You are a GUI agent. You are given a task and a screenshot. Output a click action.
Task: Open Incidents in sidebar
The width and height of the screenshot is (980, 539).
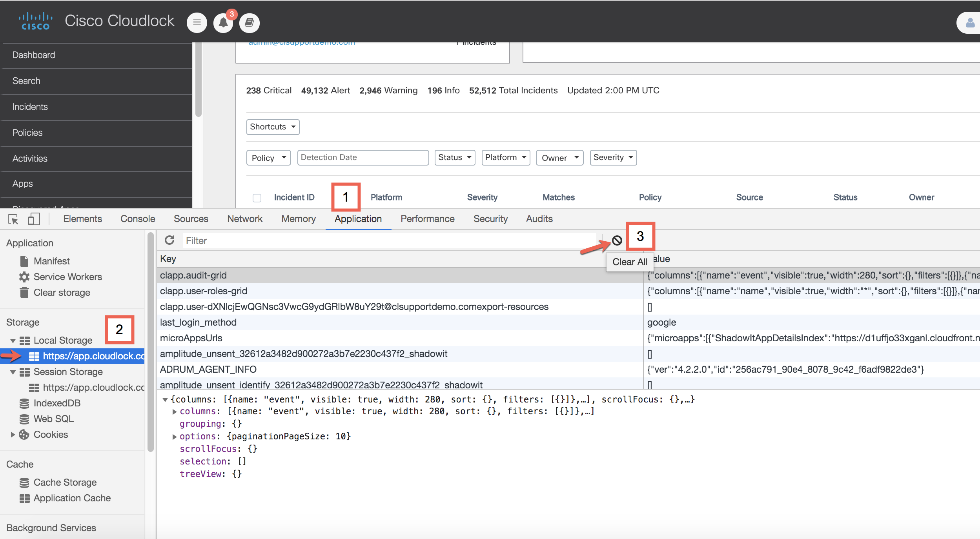coord(96,107)
